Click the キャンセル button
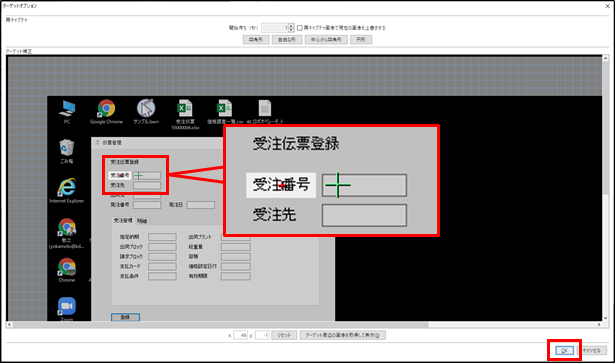Image resolution: width=615 pixels, height=363 pixels. click(592, 350)
